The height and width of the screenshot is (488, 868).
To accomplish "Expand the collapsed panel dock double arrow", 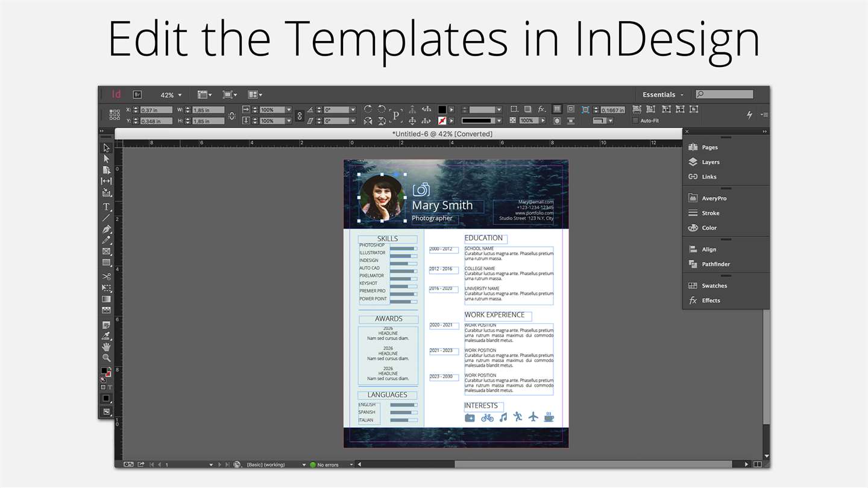I will click(764, 132).
